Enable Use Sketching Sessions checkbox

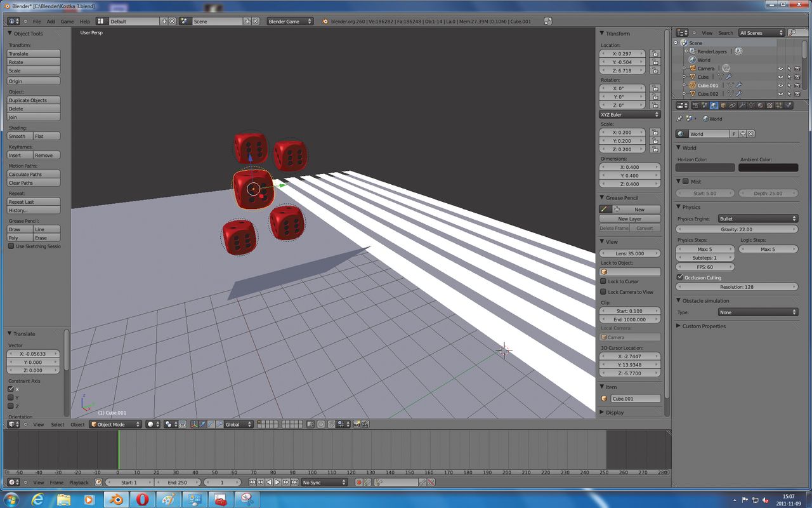pyautogui.click(x=11, y=246)
